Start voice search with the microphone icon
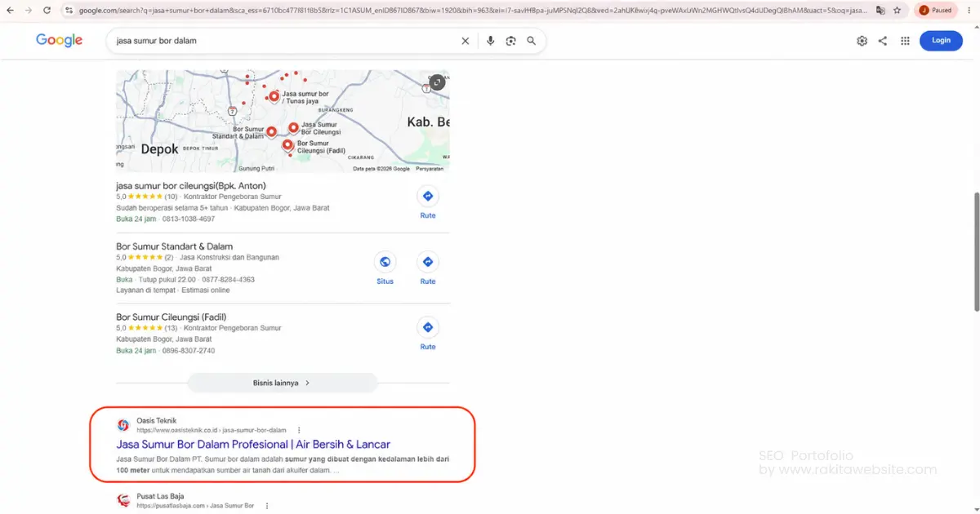 [x=490, y=41]
